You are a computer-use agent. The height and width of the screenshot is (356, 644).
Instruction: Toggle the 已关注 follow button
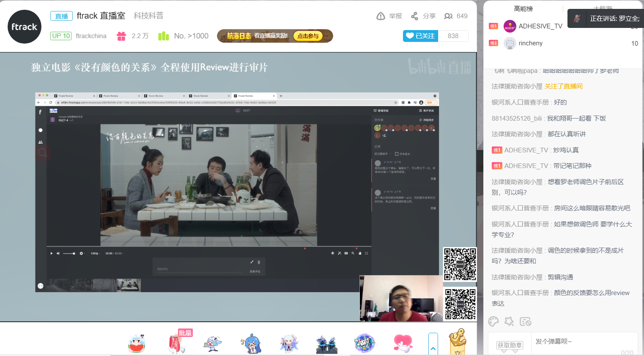coord(421,36)
